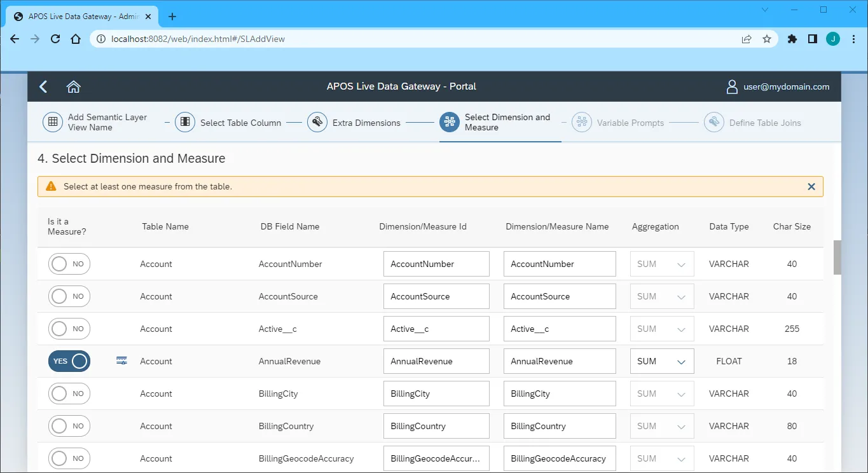868x473 pixels.
Task: Click the Extra Dimensions step icon
Action: (317, 122)
